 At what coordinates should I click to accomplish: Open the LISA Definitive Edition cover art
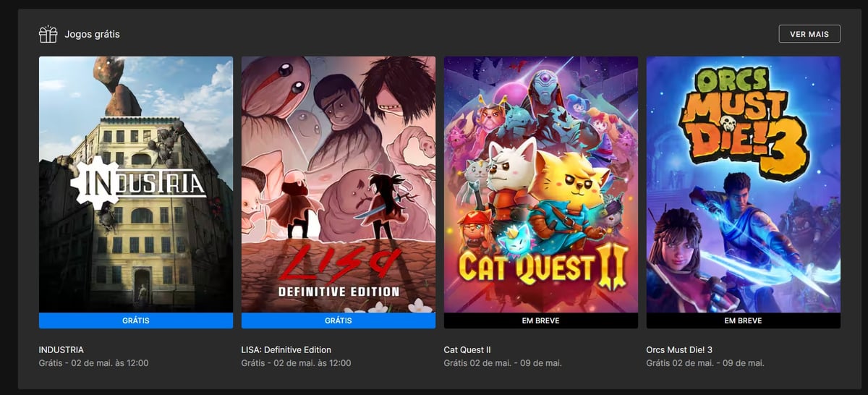(x=339, y=184)
